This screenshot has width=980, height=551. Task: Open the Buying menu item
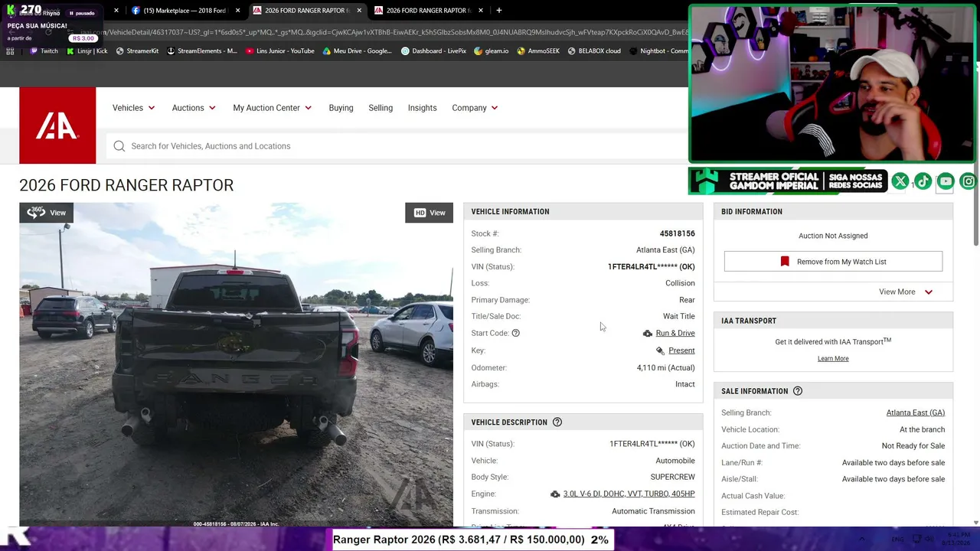(341, 108)
